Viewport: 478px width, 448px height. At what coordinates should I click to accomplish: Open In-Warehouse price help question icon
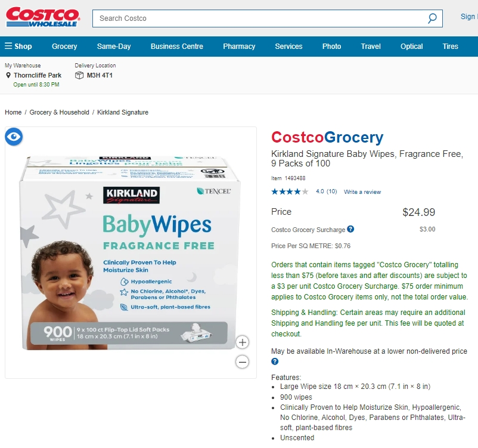tap(275, 362)
